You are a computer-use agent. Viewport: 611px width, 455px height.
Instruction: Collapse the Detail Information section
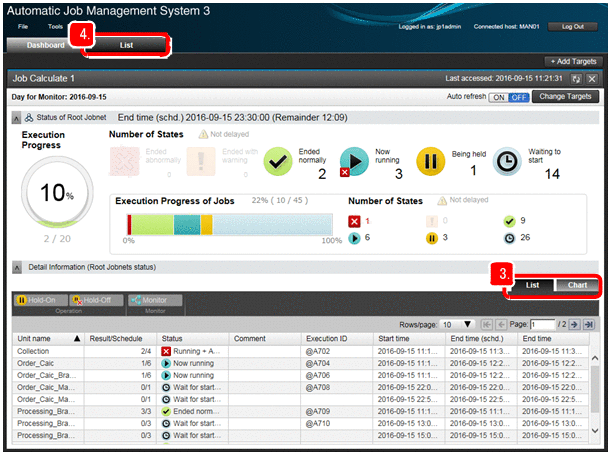pyautogui.click(x=17, y=267)
